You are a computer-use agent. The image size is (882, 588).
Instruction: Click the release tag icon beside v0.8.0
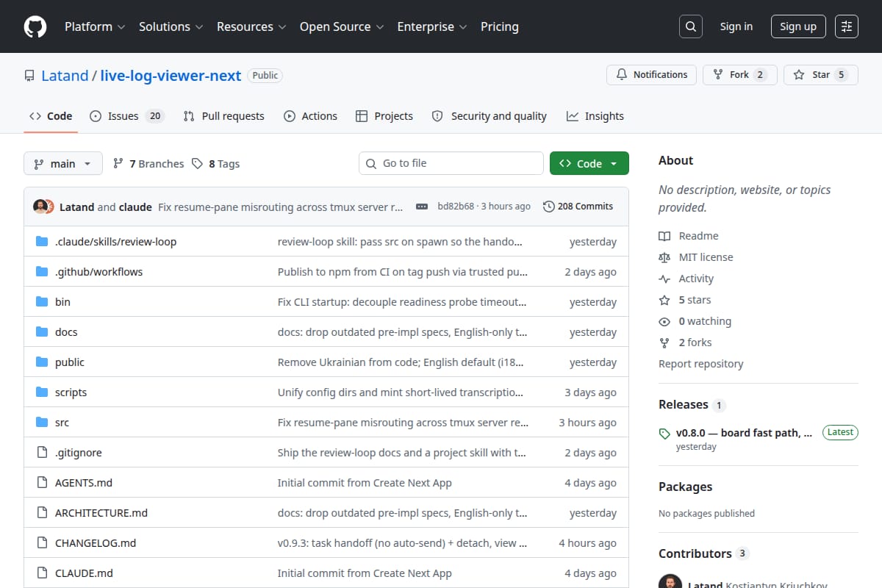664,434
